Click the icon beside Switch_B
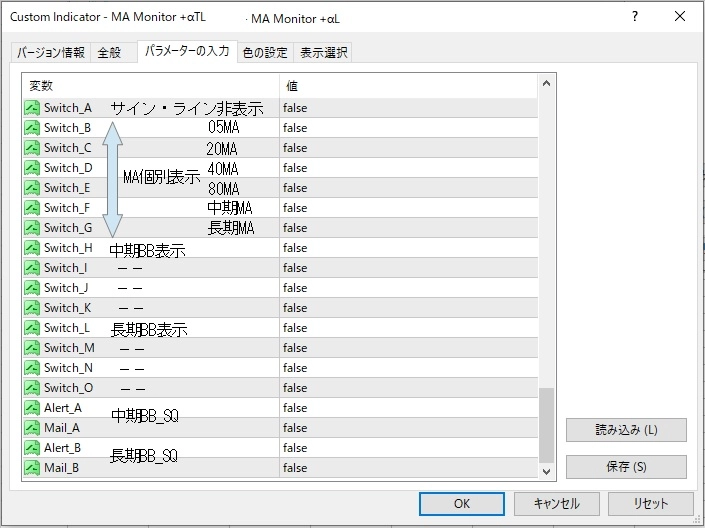Viewport: 705px width, 528px height. tap(32, 128)
